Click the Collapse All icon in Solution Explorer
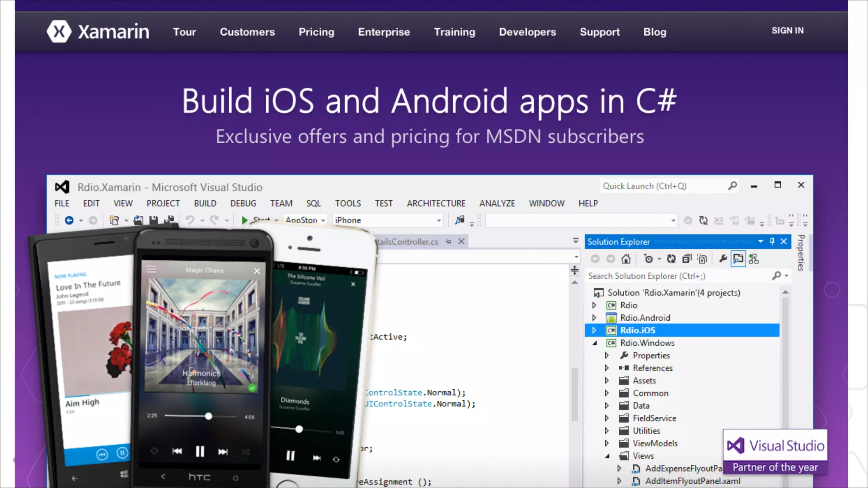 click(687, 259)
